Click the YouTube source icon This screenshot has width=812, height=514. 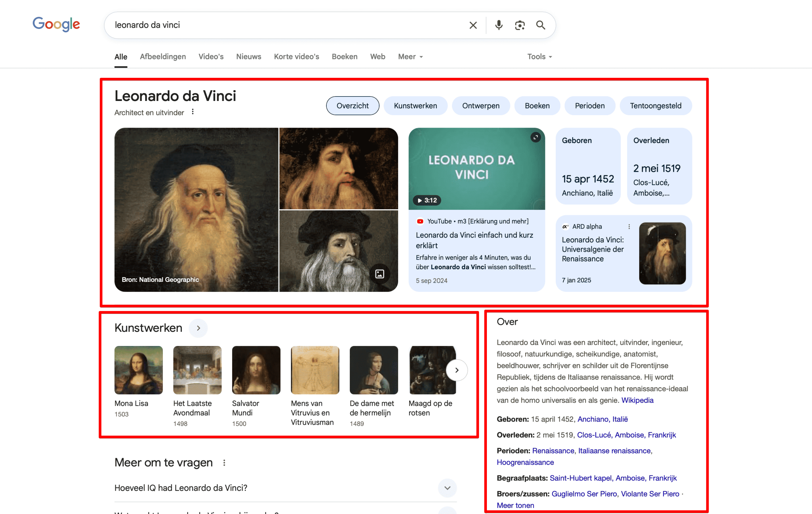pyautogui.click(x=420, y=221)
